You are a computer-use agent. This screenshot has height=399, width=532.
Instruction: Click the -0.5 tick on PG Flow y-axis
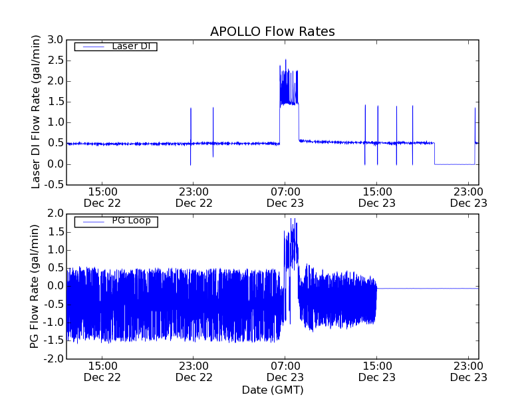[x=53, y=305]
